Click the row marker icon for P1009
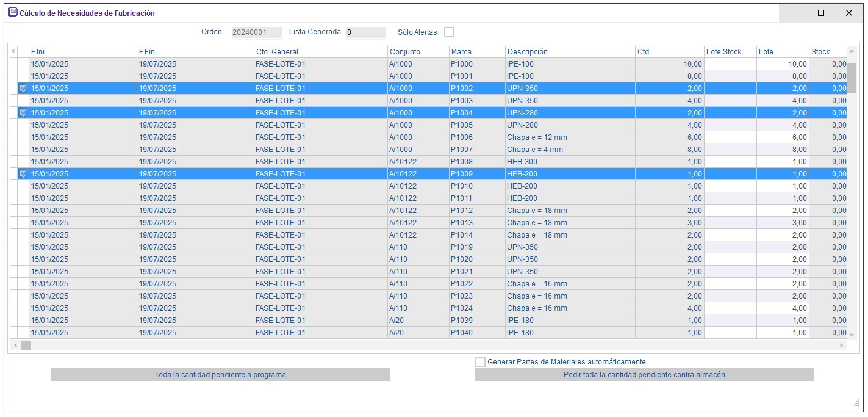This screenshot has height=417, width=868. 23,174
